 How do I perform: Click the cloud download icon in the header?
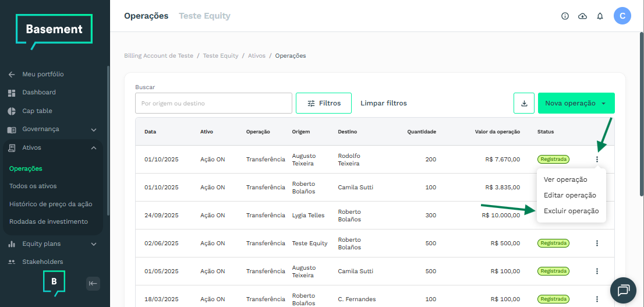(x=582, y=16)
